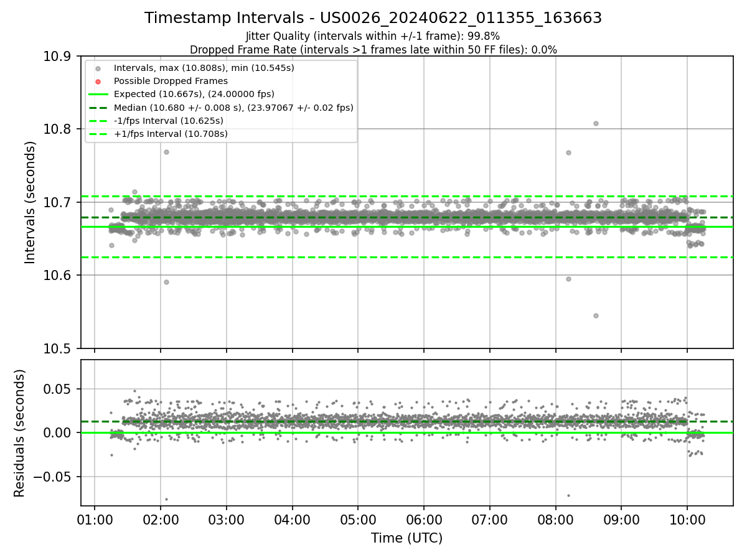
Task: Click the plot title 'Timestamp Intervals - US0026_20240622_011355_163663'
Action: tap(373, 18)
